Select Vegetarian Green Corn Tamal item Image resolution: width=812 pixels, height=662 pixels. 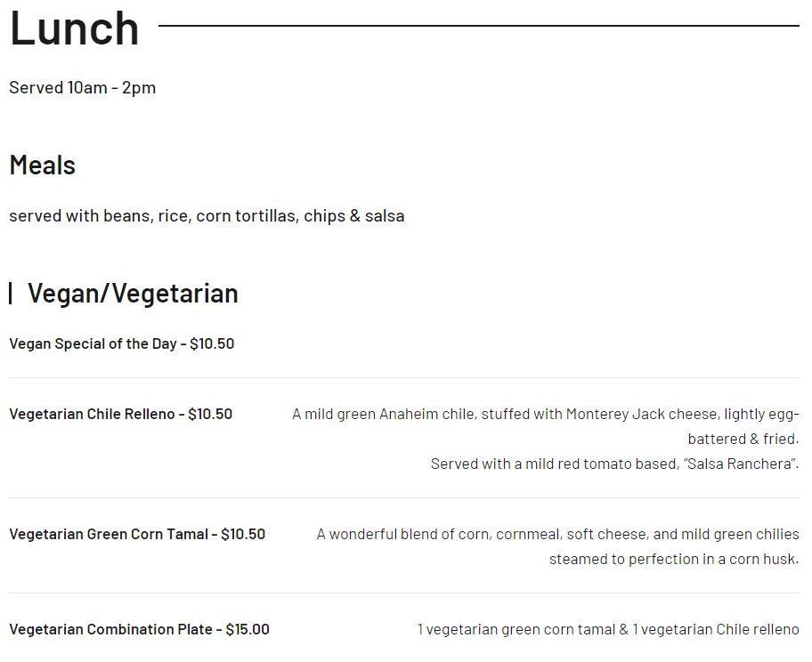pyautogui.click(x=137, y=535)
